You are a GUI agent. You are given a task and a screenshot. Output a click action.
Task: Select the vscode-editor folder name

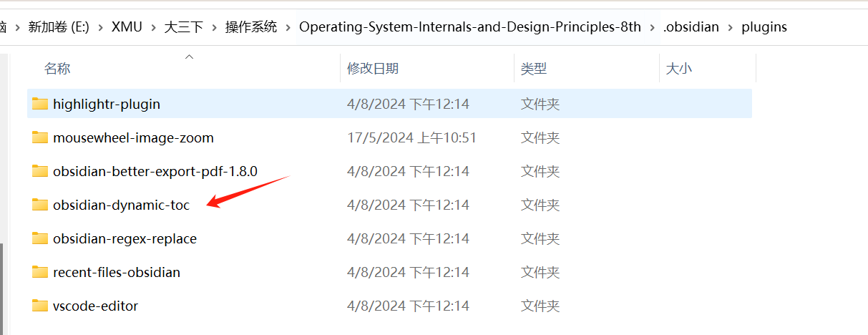(x=95, y=306)
